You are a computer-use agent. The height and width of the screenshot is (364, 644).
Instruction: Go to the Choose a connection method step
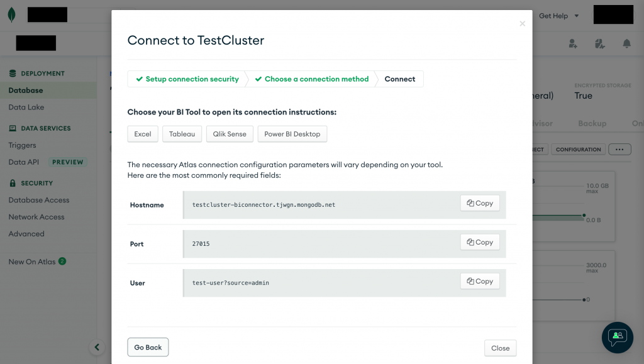pyautogui.click(x=312, y=79)
